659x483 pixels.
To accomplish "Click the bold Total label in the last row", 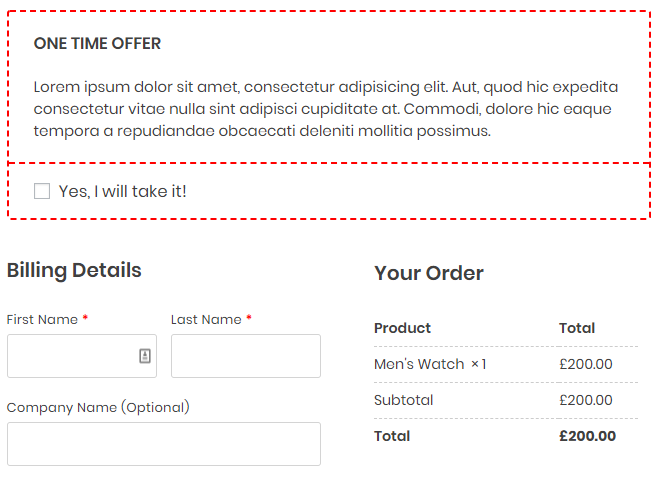I will (x=392, y=436).
